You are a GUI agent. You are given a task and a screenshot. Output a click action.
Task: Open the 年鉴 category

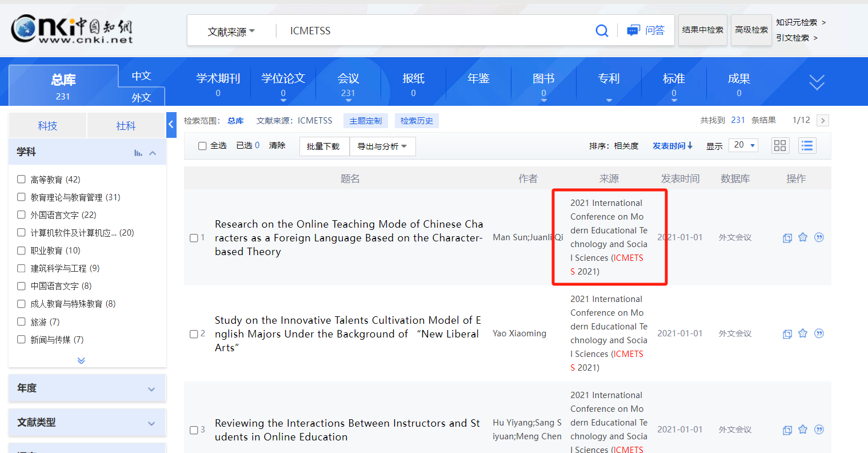point(478,79)
